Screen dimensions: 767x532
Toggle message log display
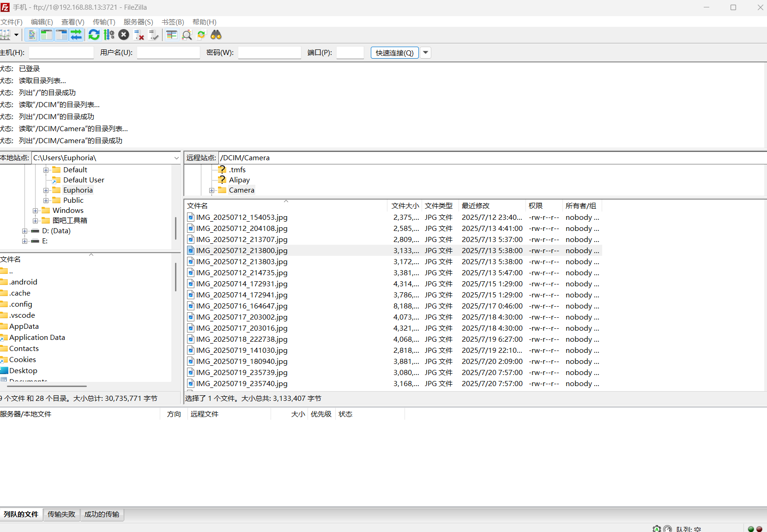pos(32,35)
